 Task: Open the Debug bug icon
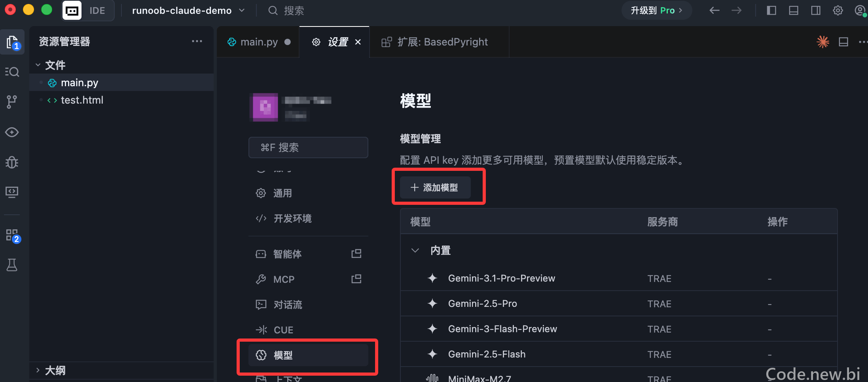12,162
